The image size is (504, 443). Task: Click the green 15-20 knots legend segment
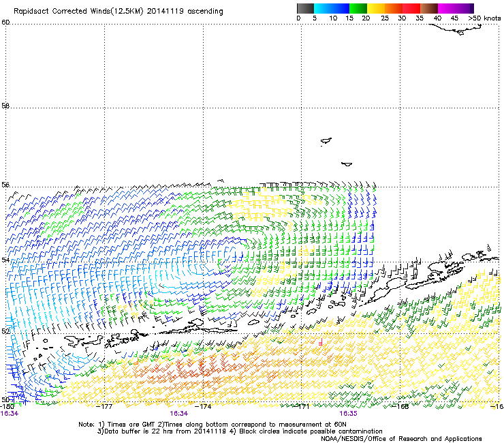[x=358, y=8]
